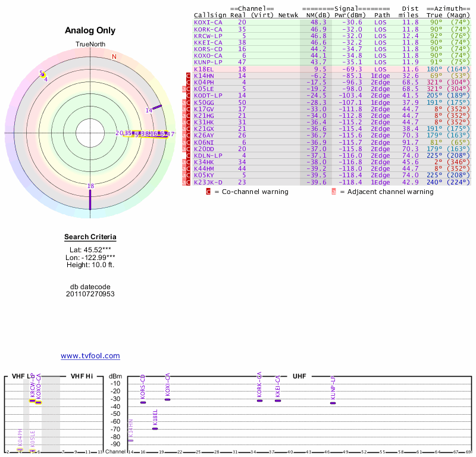Click the Search Criteria heading
The image size is (476, 457).
point(90,237)
